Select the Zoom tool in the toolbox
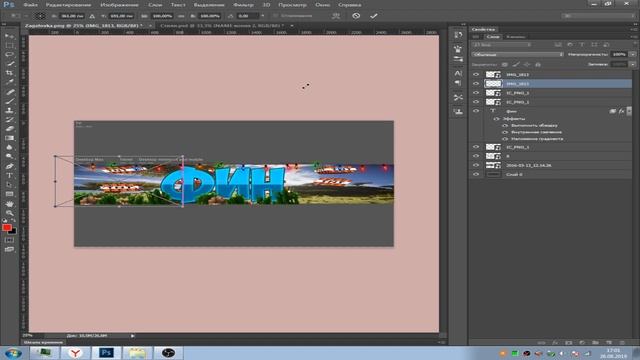640x360 pixels. pos(9,213)
